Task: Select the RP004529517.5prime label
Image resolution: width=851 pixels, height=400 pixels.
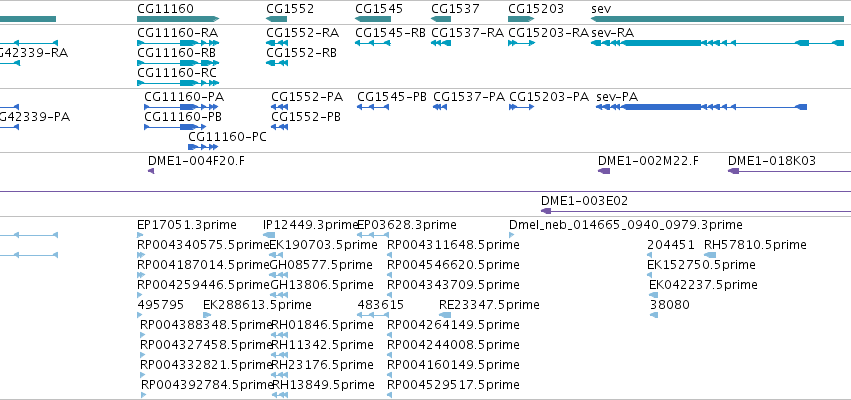Action: pos(453,385)
